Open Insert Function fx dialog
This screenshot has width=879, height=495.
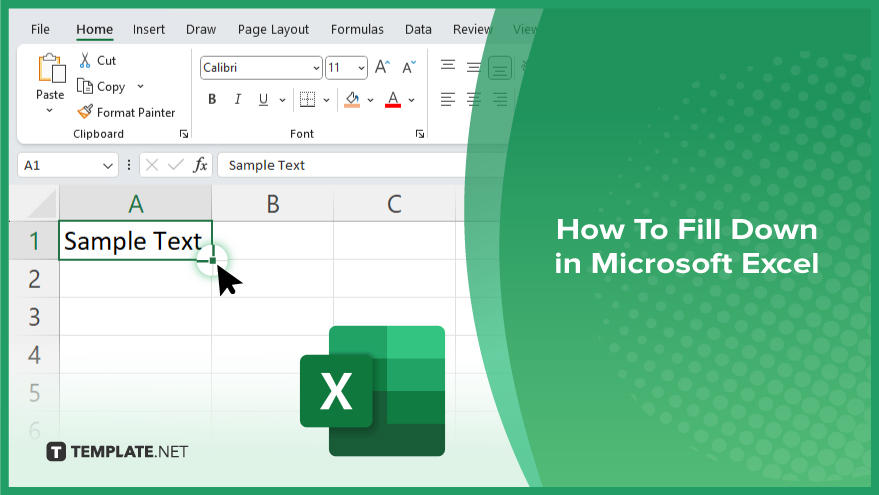(x=200, y=165)
